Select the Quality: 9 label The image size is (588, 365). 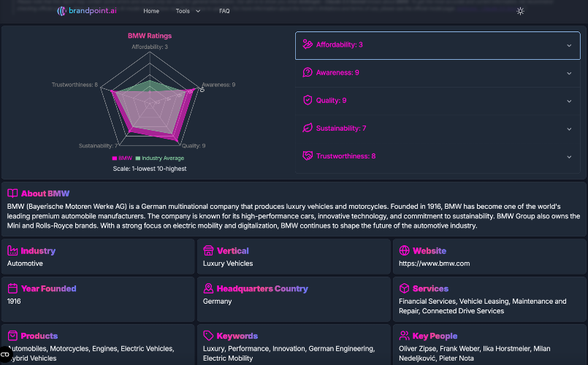point(331,101)
